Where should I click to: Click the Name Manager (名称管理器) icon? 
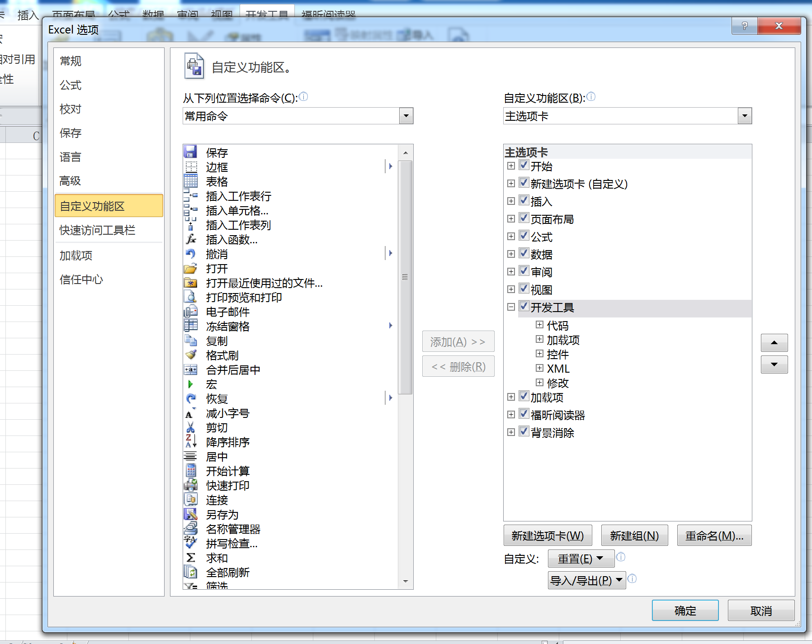click(x=190, y=529)
